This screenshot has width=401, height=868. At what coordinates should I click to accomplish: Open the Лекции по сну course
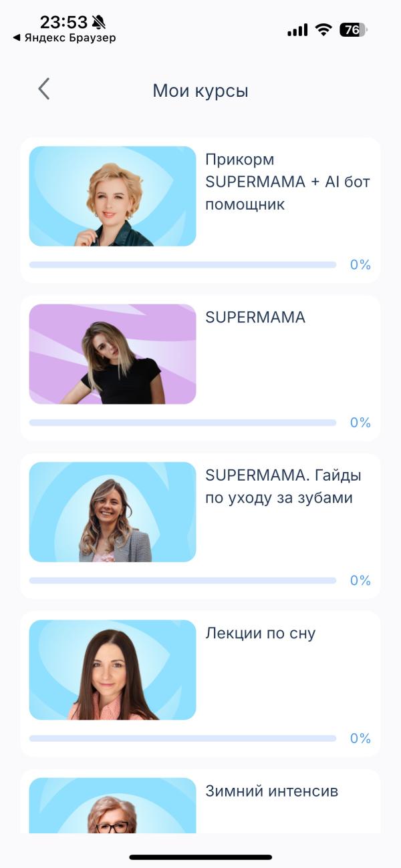point(260,633)
